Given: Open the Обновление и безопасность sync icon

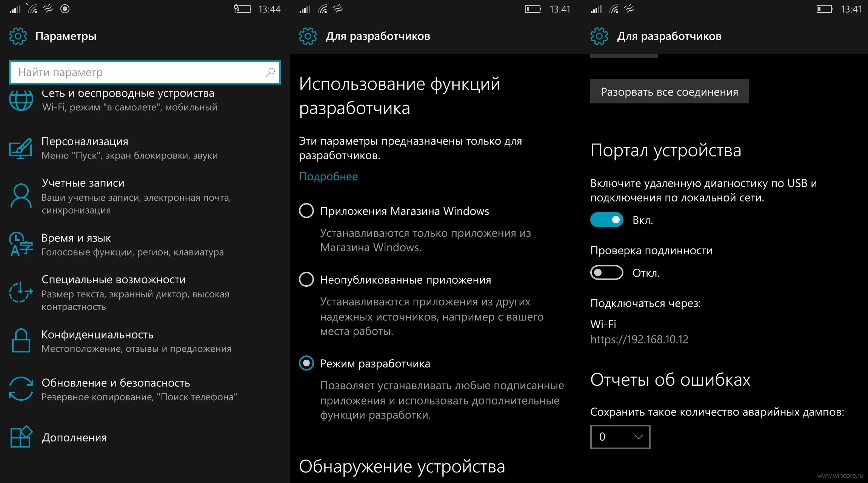Looking at the screenshot, I should coord(21,389).
